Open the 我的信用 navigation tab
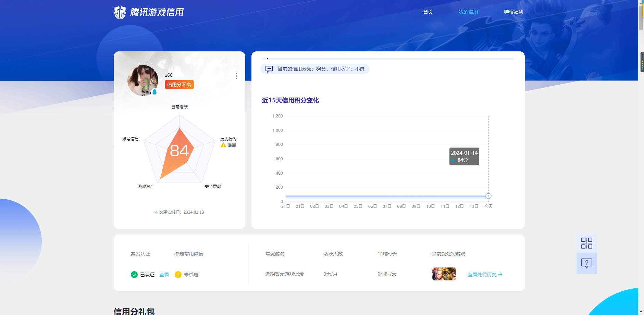Screen dimensions: 644x315 tap(468, 12)
